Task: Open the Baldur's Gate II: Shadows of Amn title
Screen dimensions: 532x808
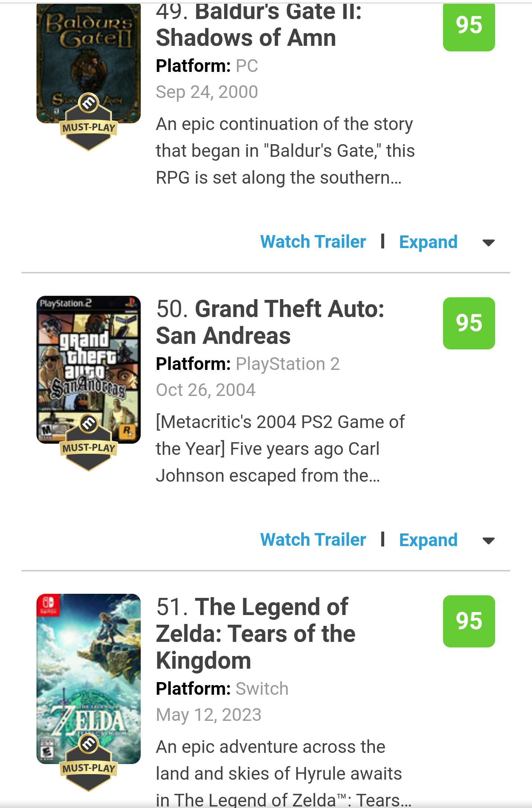Action: [259, 25]
